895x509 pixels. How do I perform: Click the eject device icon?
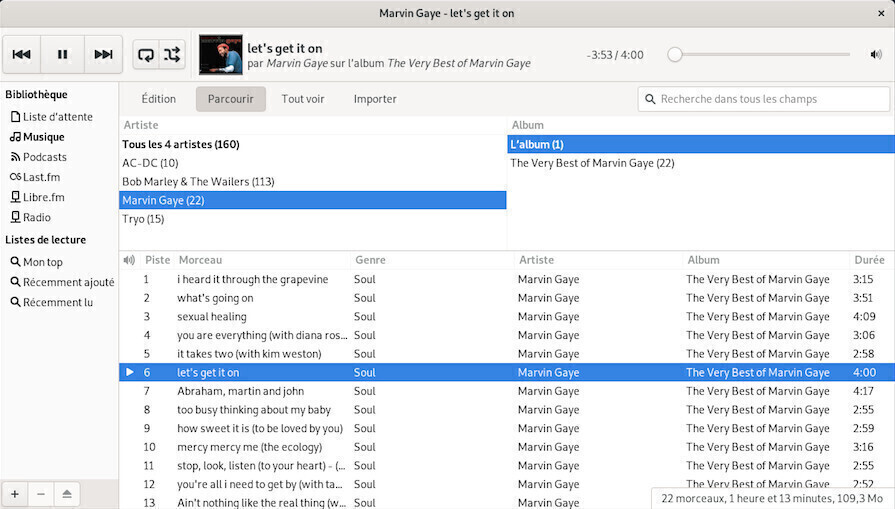[x=67, y=494]
